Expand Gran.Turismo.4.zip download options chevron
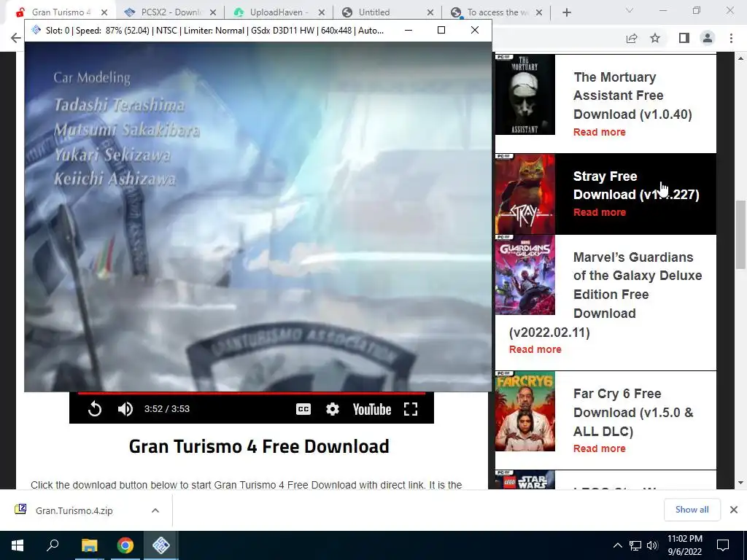This screenshot has height=560, width=747. click(155, 510)
